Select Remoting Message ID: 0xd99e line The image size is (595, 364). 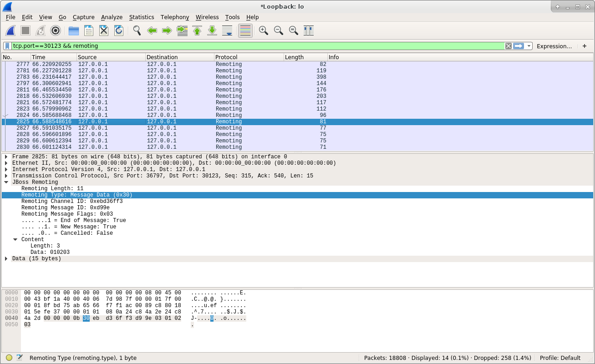(x=297, y=208)
